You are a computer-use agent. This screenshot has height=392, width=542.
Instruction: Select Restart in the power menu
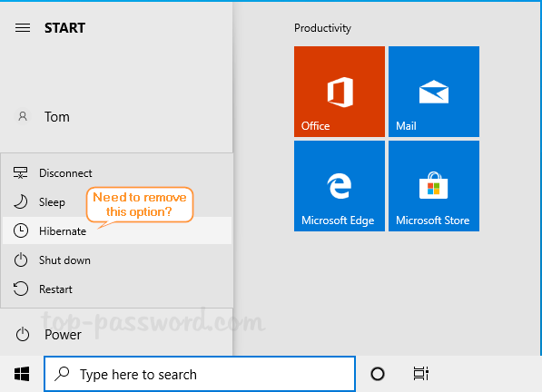[x=117, y=289]
